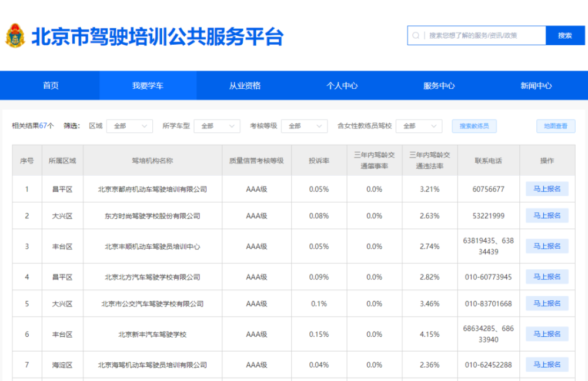Screen dimensions: 588x381
Task: Click 马上报名 for 北京丰顺机动车驾驶员培训中心
Action: point(547,246)
